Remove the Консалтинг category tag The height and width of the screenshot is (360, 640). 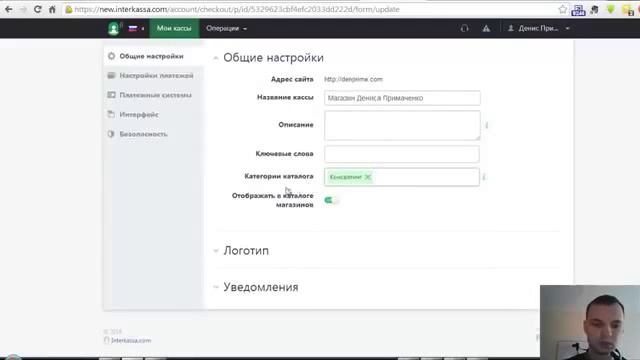(x=368, y=177)
